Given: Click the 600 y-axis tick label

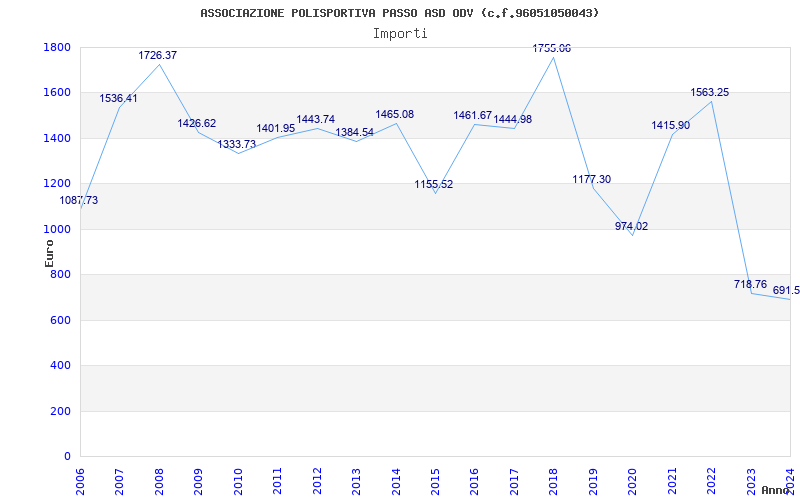Looking at the screenshot, I should click(x=61, y=320).
